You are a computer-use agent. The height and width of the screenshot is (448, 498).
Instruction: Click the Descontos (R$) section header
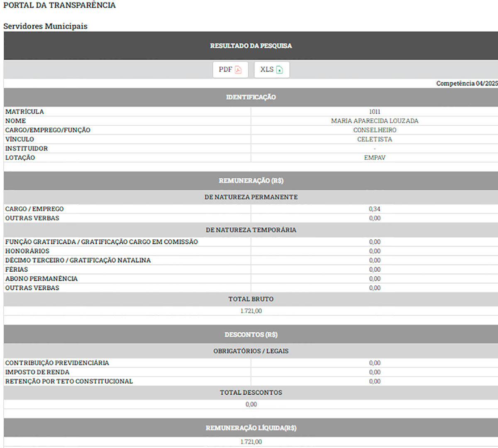point(251,334)
